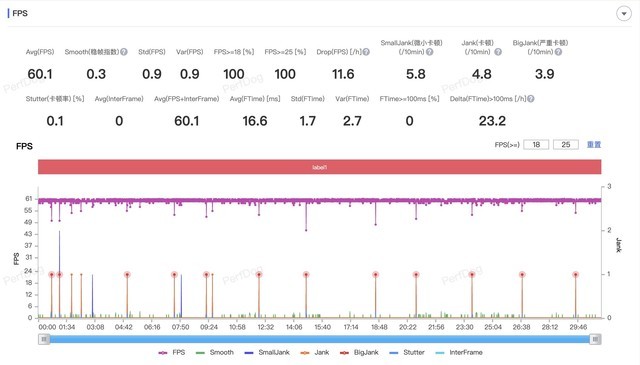This screenshot has width=640, height=365.
Task: Click the right range slider handle
Action: click(596, 339)
